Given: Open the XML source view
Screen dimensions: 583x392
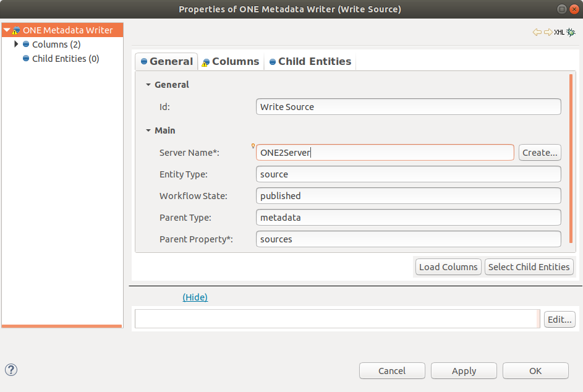Looking at the screenshot, I should tap(558, 32).
